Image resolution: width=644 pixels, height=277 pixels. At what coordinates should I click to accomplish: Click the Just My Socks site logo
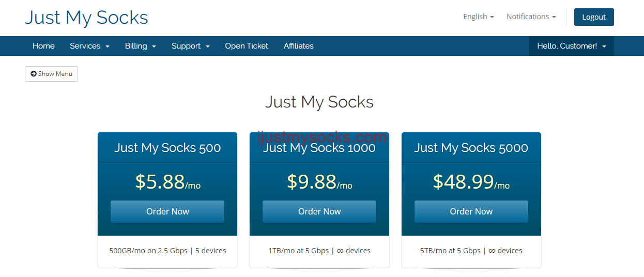coord(86,18)
